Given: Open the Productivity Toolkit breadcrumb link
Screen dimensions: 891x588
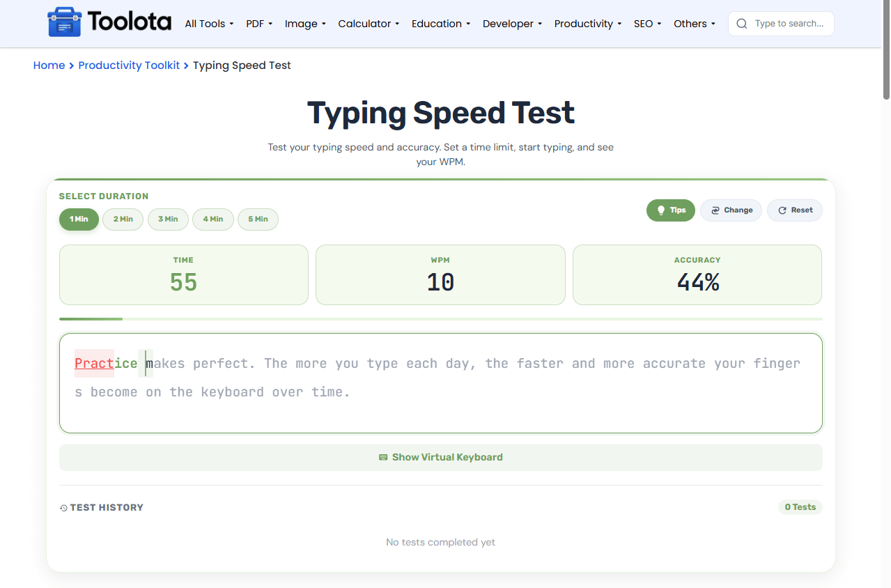Looking at the screenshot, I should click(x=129, y=65).
